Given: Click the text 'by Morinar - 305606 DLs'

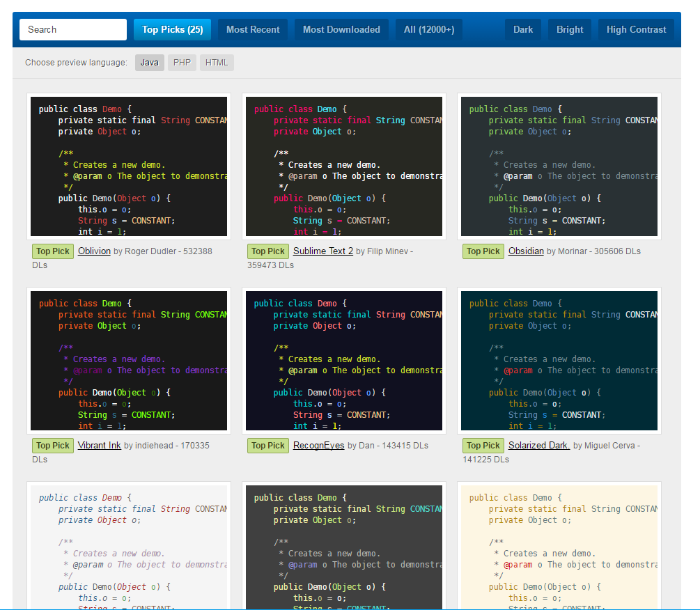Looking at the screenshot, I should 593,251.
